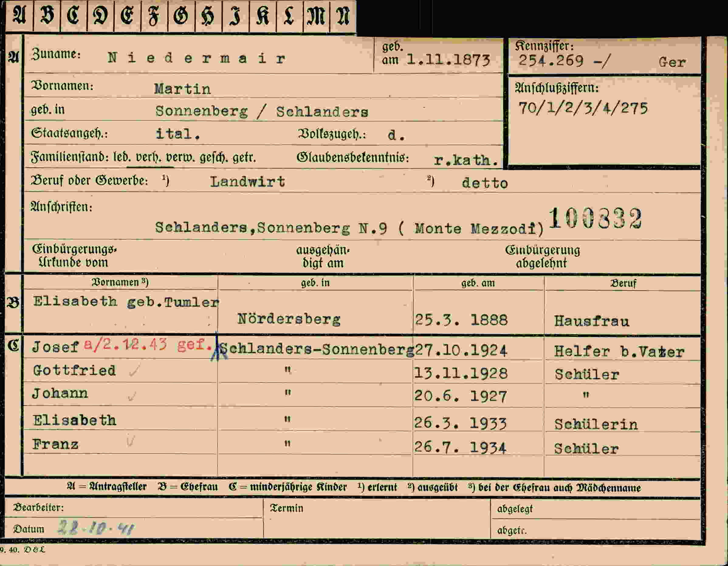Click birth date '26.3. 1933'
Viewport: 728px width, 566px height.
point(460,423)
